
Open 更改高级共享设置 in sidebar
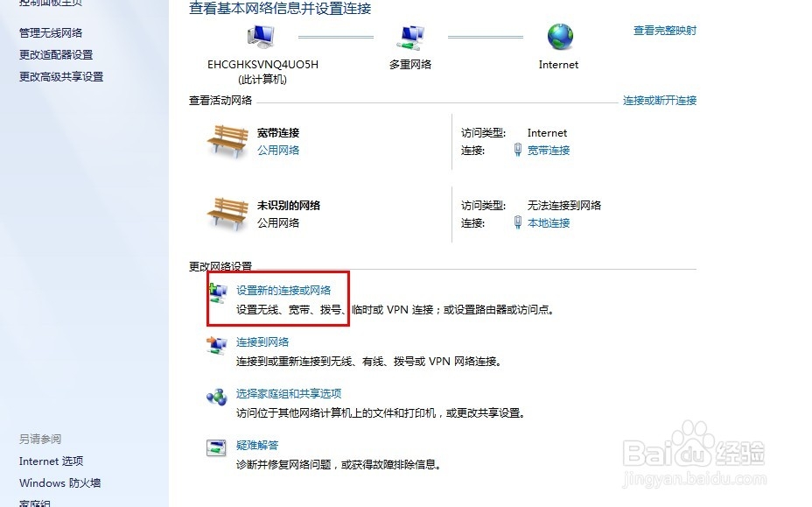pos(61,77)
